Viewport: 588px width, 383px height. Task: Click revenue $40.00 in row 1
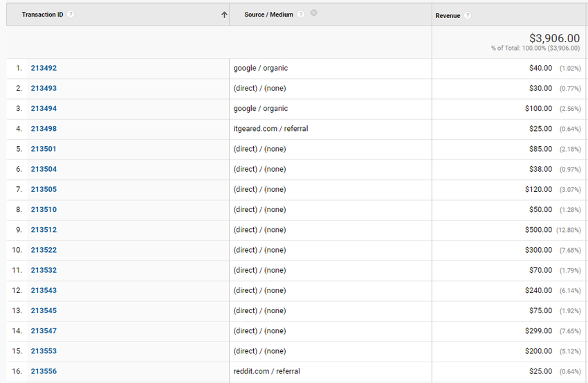(540, 68)
